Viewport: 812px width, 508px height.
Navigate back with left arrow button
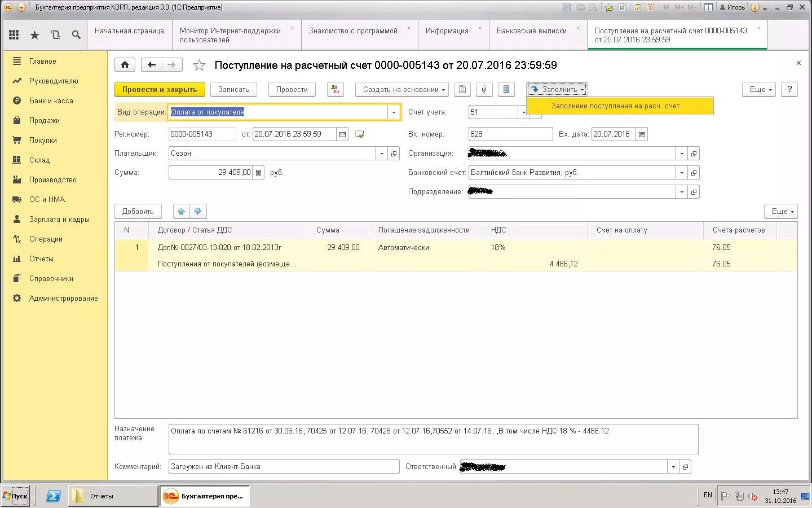coord(151,65)
